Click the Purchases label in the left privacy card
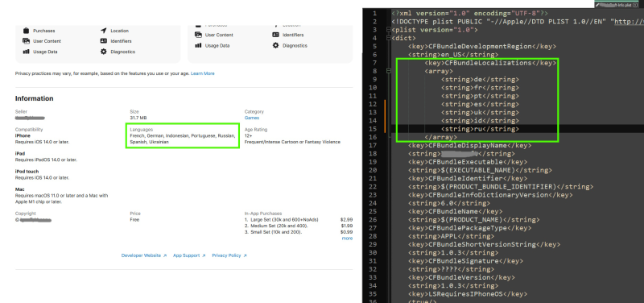This screenshot has width=644, height=303. (x=44, y=31)
